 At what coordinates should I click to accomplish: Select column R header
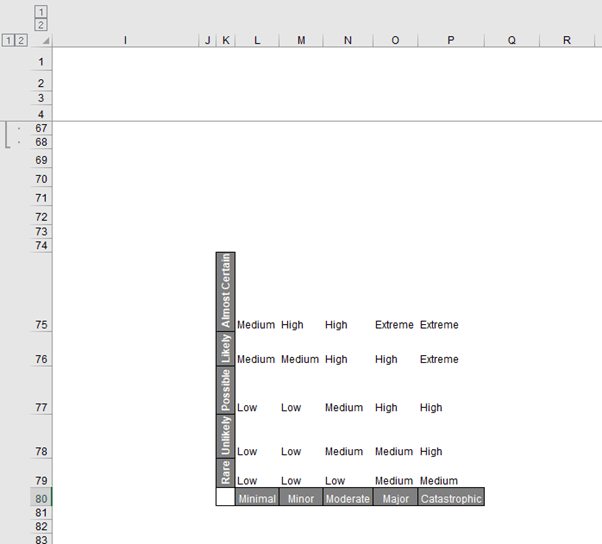pos(567,40)
